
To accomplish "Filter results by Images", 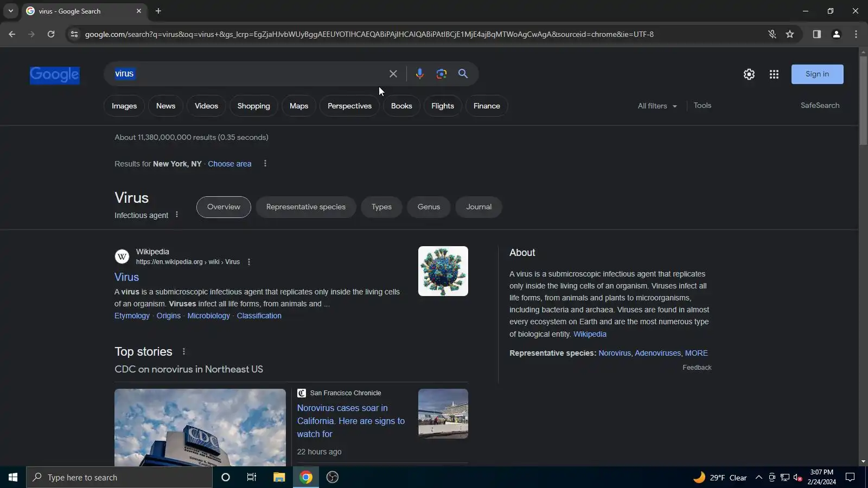I will [x=124, y=106].
